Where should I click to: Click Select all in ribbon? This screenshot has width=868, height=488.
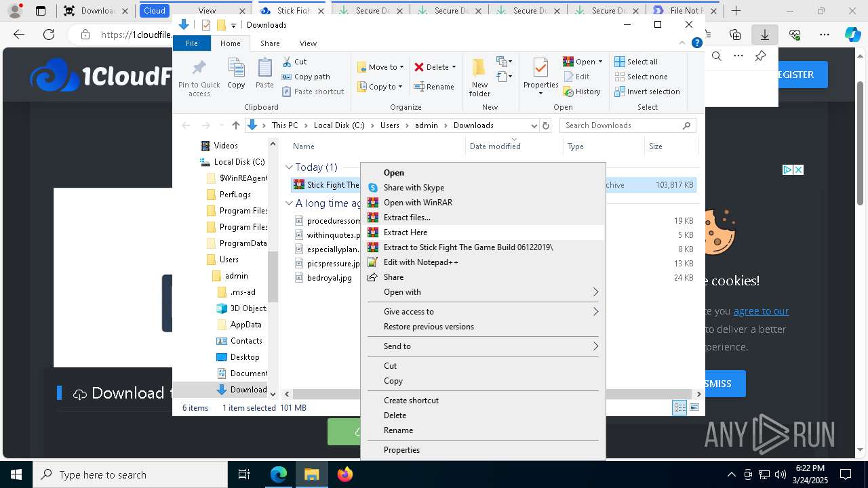click(636, 62)
